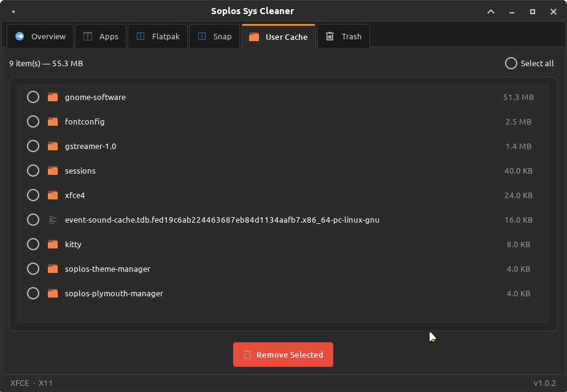
Task: Tick the kitty checkbox
Action: 33,244
